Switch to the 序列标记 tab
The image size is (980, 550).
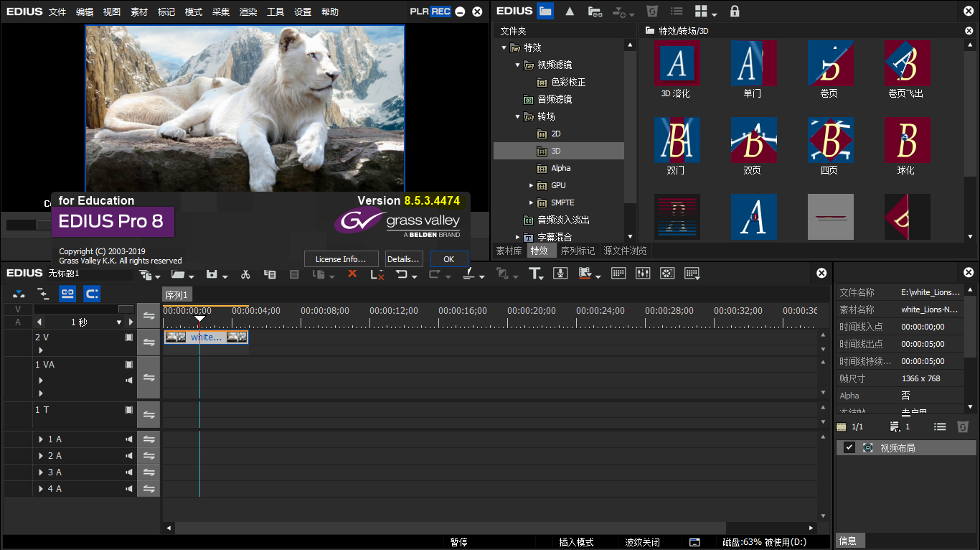point(578,251)
